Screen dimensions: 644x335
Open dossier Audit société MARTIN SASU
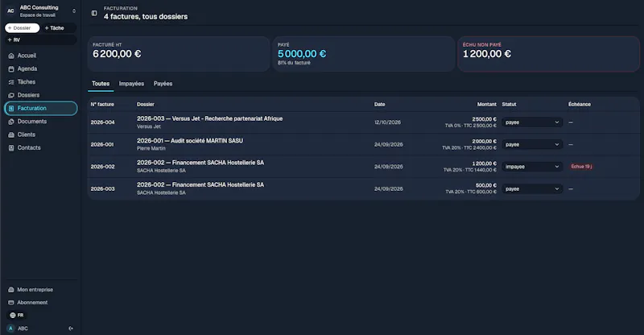click(190, 141)
